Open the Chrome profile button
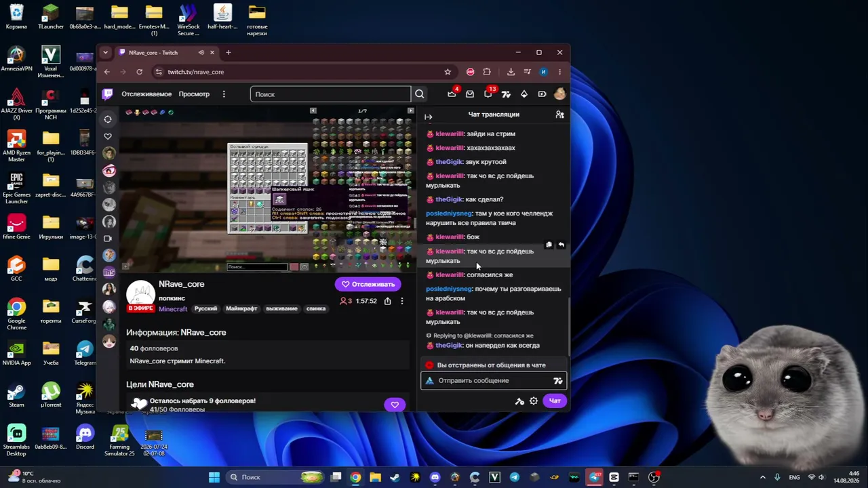Screen dimensions: 868x488 (542, 72)
